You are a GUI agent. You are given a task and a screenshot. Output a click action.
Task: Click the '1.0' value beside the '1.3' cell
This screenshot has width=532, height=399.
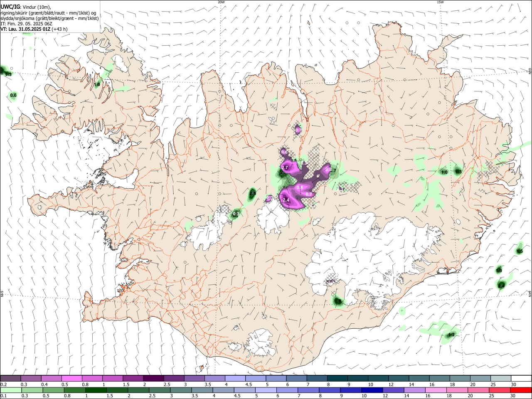point(444,172)
